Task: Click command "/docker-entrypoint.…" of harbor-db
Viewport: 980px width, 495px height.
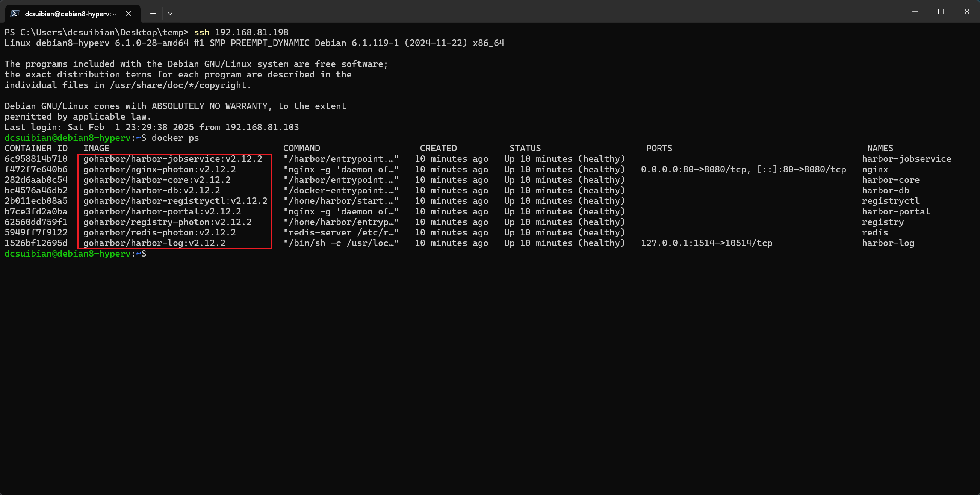Action: point(341,190)
